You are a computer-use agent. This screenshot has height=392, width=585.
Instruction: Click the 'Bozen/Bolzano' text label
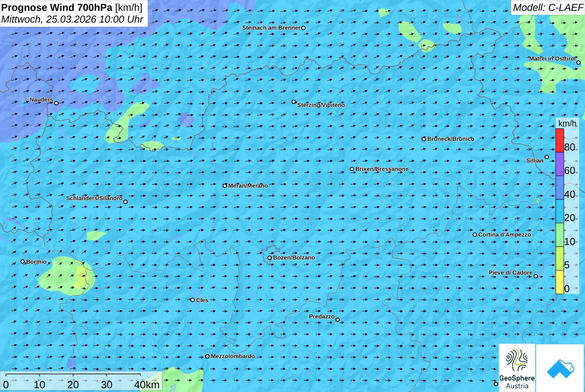[294, 257]
